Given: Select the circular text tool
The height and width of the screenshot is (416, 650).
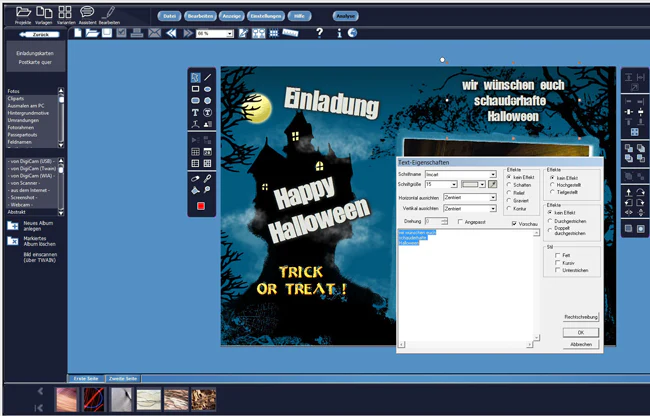Looking at the screenshot, I should click(207, 112).
